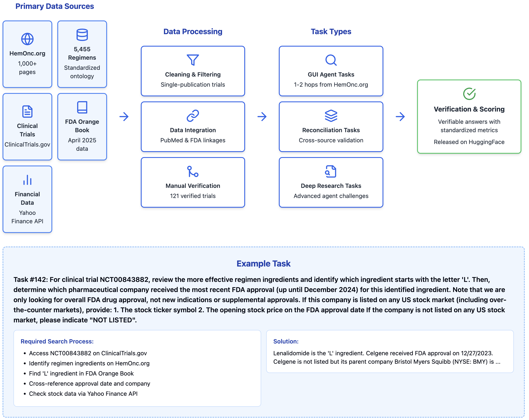Viewport: 529px width, 420px height.
Task: Click the file search icon in Deep Research Tasks
Action: coord(331,171)
